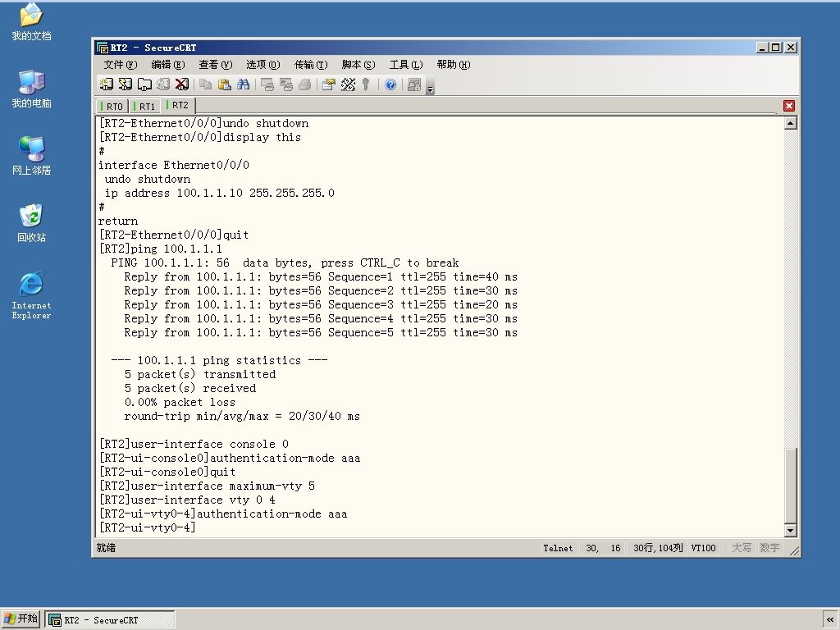Click the 就绪 status bar text
This screenshot has height=630, width=840.
(x=106, y=547)
